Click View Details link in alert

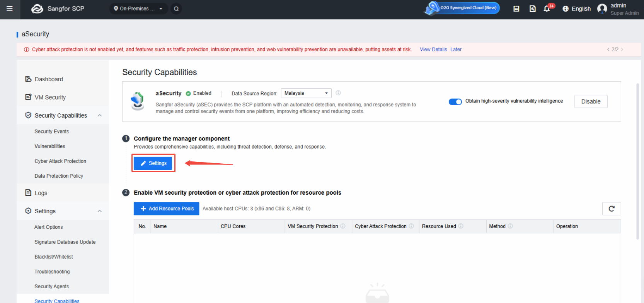[433, 50]
